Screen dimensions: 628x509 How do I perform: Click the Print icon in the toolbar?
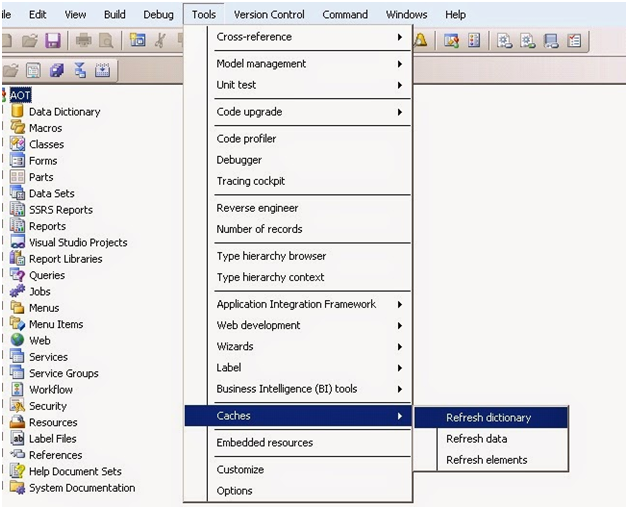coord(84,40)
